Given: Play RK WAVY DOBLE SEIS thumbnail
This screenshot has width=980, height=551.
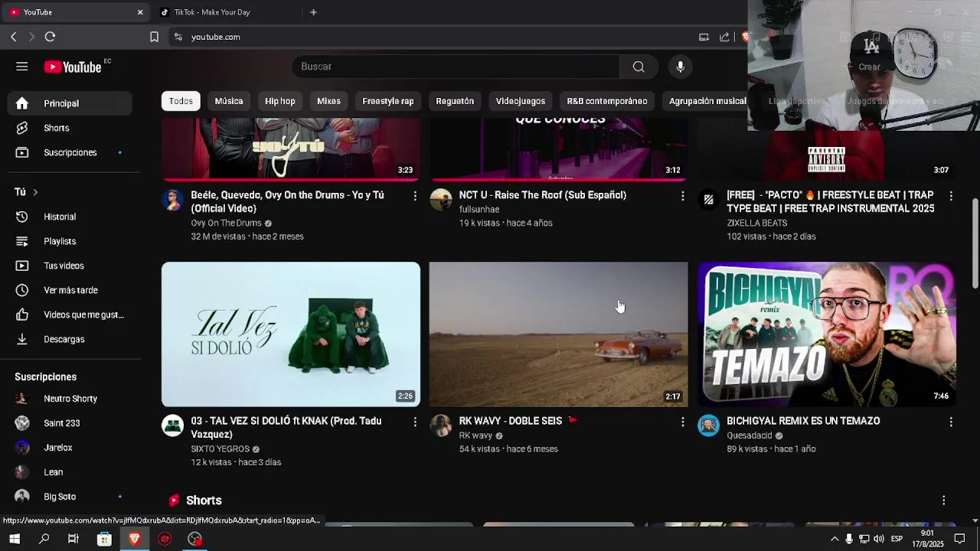Looking at the screenshot, I should coord(559,334).
